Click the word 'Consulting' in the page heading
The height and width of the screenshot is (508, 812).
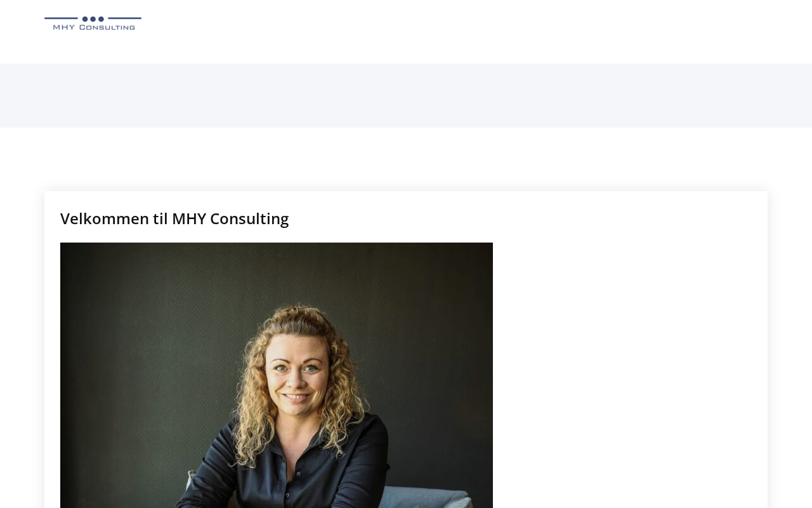click(249, 218)
